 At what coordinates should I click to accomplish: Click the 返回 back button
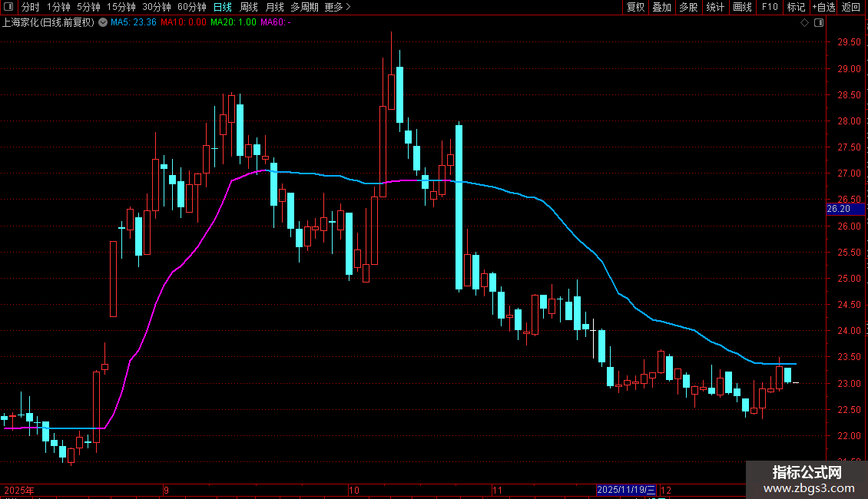(x=851, y=7)
